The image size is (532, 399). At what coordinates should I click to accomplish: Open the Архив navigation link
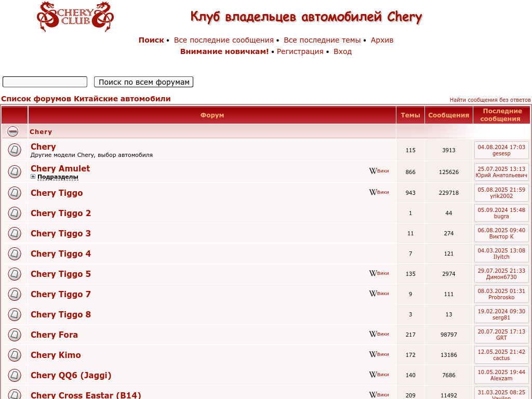point(382,40)
